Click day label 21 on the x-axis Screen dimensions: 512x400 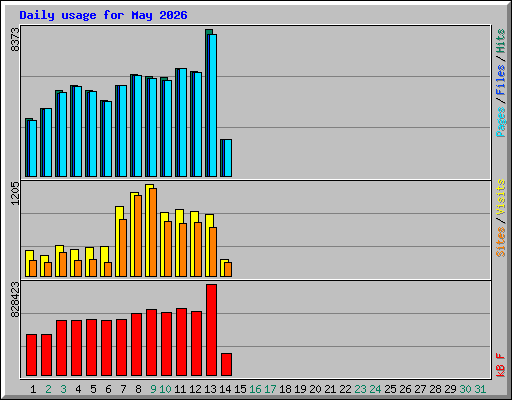330,389
